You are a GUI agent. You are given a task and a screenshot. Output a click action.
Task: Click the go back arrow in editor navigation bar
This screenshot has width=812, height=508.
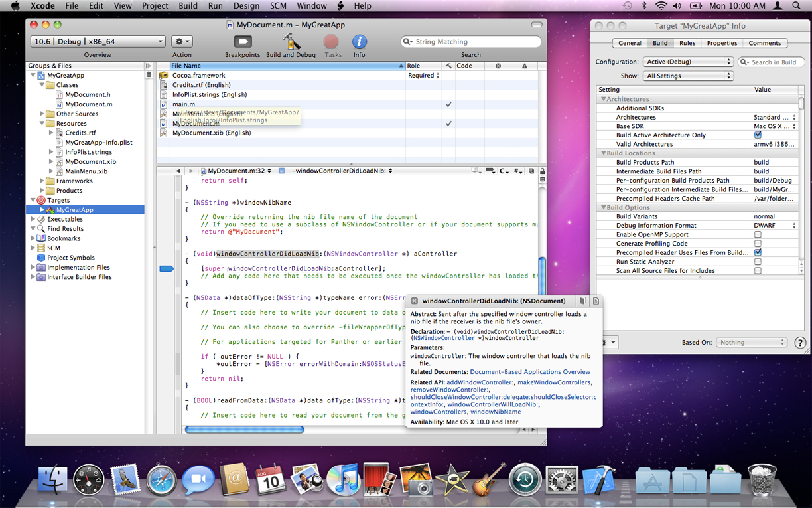178,171
